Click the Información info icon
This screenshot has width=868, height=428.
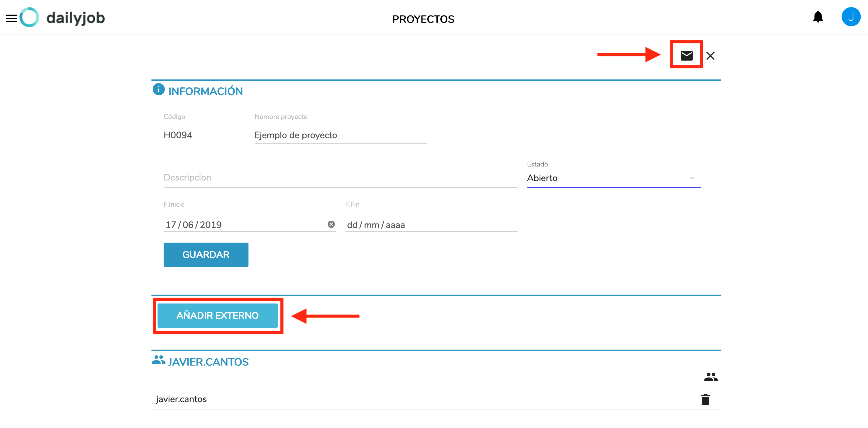159,90
